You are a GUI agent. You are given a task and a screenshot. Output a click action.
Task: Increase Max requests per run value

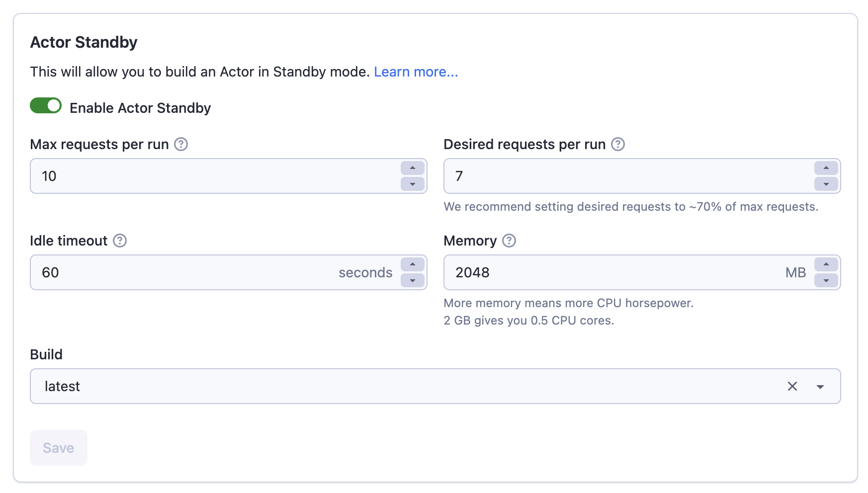click(x=413, y=168)
